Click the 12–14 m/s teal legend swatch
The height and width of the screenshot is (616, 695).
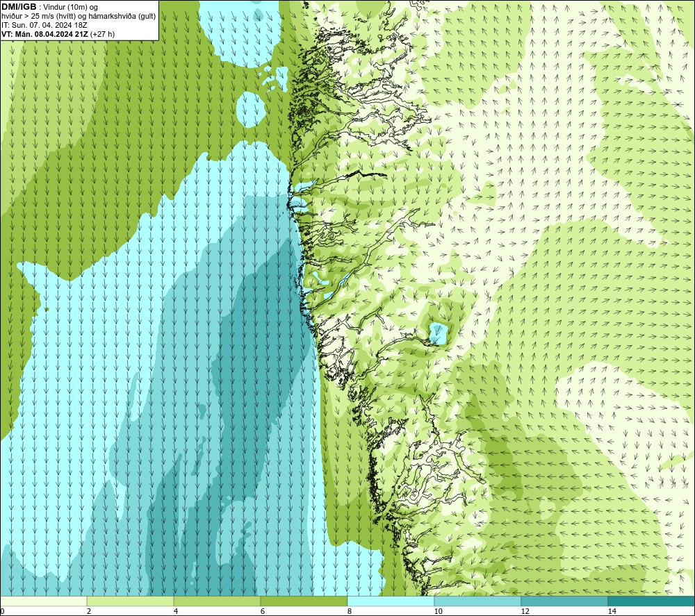(564, 601)
